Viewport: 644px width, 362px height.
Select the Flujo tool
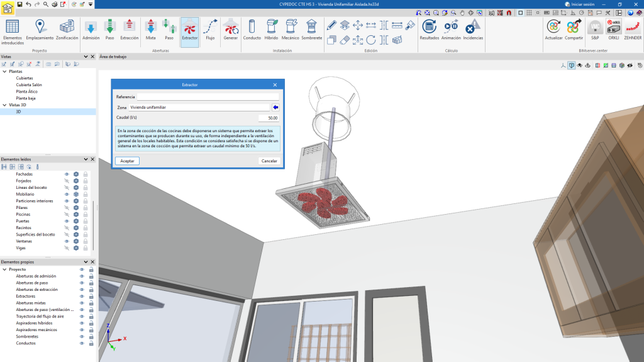pos(210,30)
